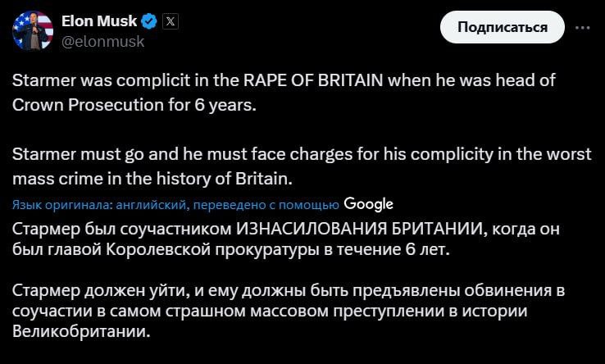Viewport: 605px width, 364px height.
Task: Click the Google logo in translation note
Action: [x=369, y=204]
